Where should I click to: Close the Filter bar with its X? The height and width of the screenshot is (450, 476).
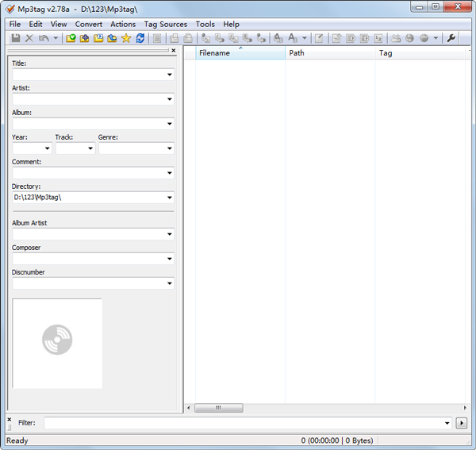pyautogui.click(x=9, y=419)
